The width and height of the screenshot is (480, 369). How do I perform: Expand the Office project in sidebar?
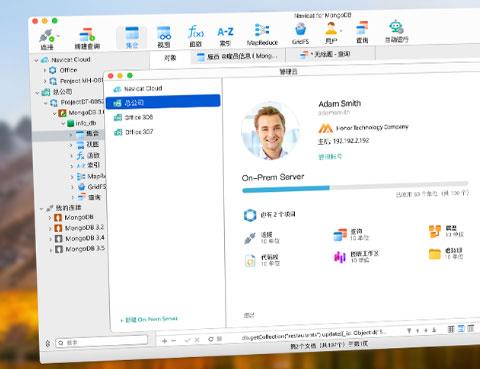[45, 70]
